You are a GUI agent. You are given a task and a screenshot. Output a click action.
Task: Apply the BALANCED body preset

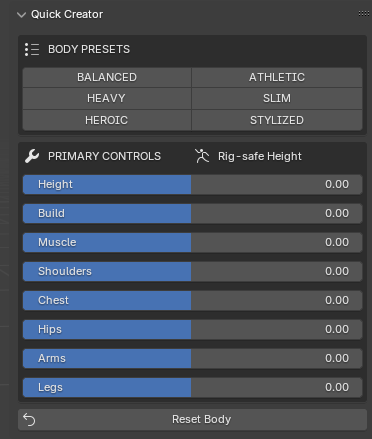click(107, 77)
